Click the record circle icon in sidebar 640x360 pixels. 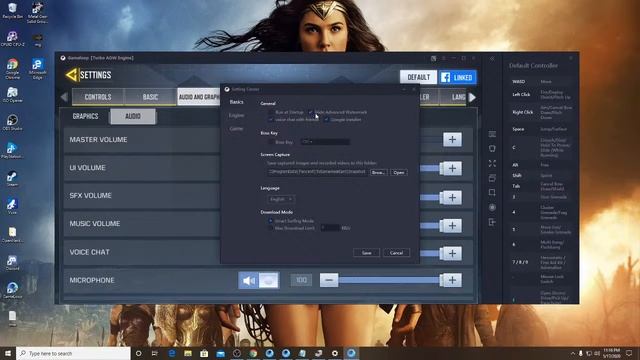(x=492, y=207)
